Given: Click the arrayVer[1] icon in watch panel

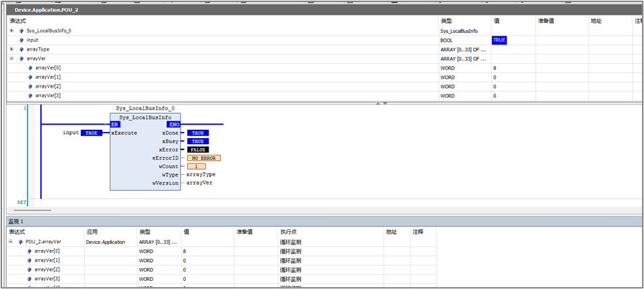Looking at the screenshot, I should [30, 260].
